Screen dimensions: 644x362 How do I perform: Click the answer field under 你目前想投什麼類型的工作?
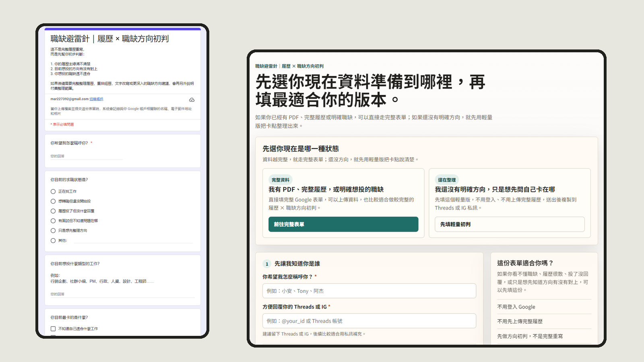[x=122, y=294]
